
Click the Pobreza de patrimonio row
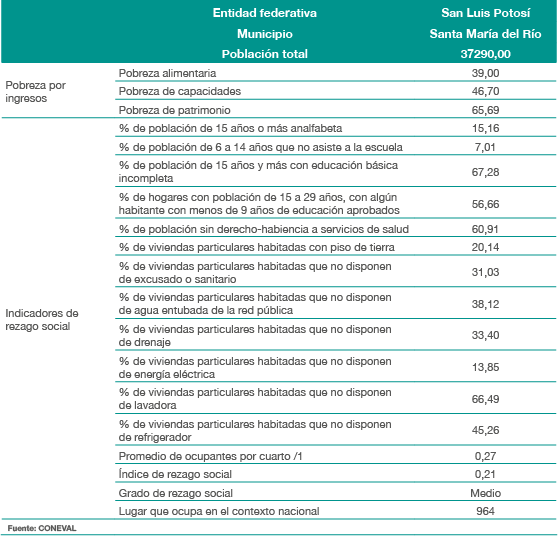(336, 110)
